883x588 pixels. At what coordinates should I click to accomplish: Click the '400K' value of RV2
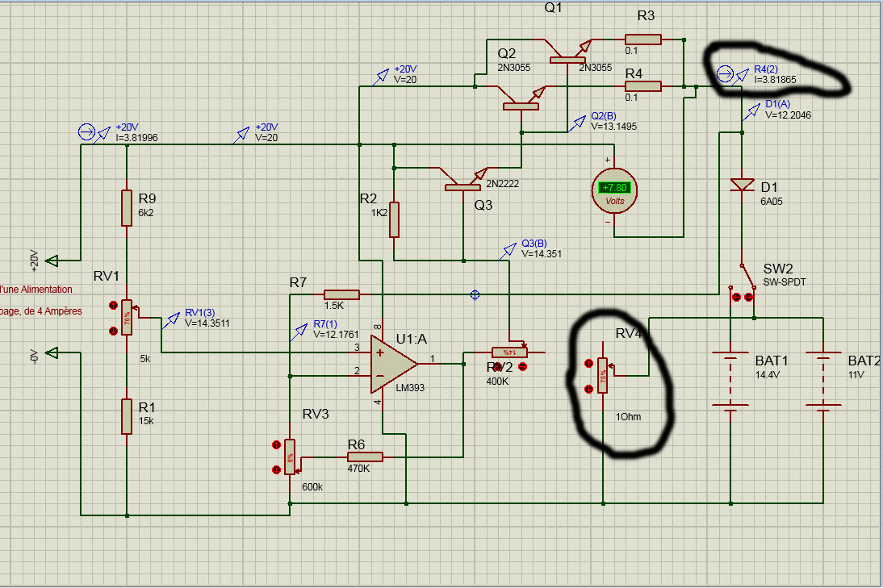(x=497, y=382)
